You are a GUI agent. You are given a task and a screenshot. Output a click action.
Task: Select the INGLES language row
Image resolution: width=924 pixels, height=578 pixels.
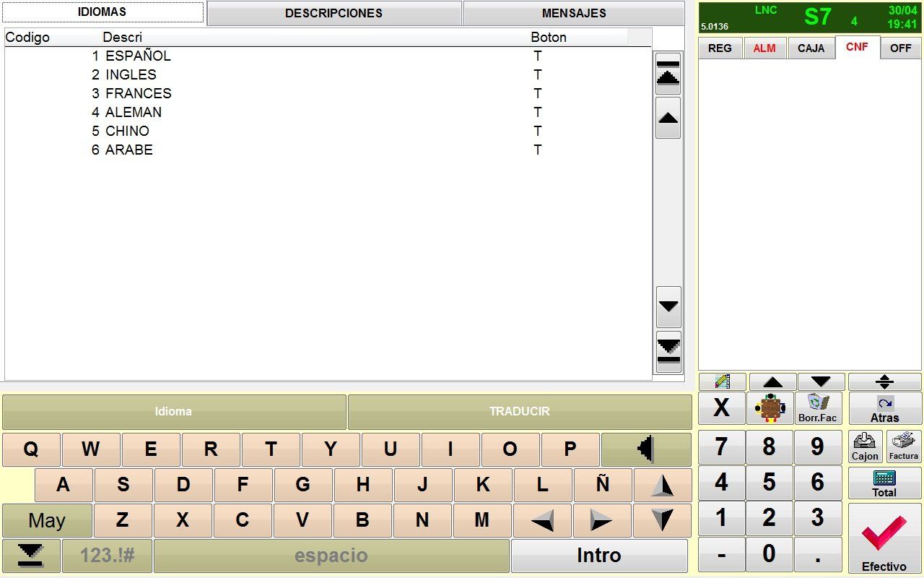[328, 75]
